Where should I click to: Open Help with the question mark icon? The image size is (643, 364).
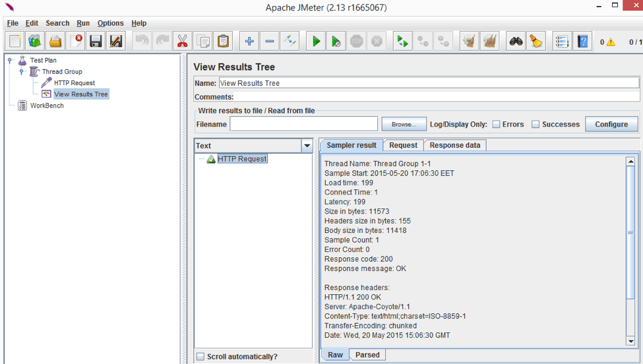582,41
